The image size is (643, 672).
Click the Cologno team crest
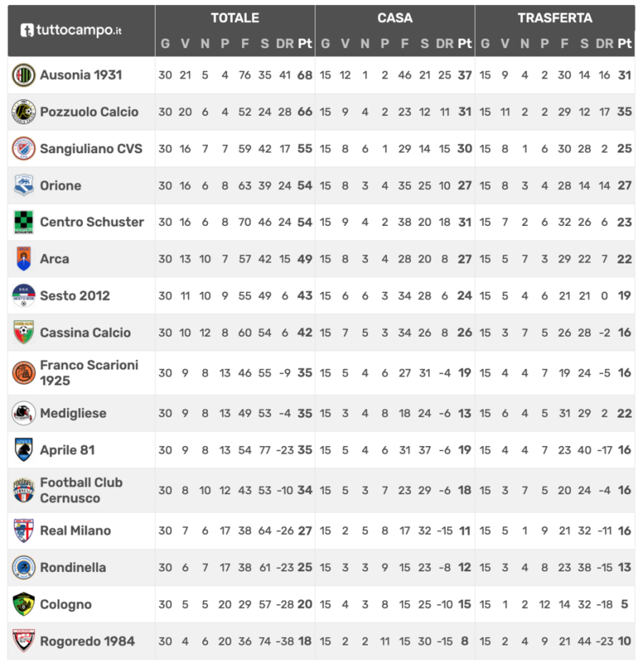[x=24, y=604]
